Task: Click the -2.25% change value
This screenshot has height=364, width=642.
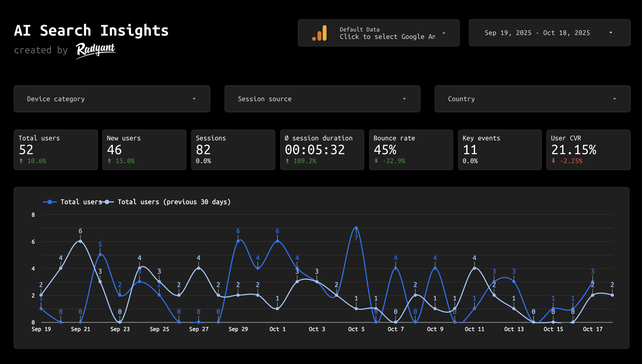Action: [x=571, y=161]
